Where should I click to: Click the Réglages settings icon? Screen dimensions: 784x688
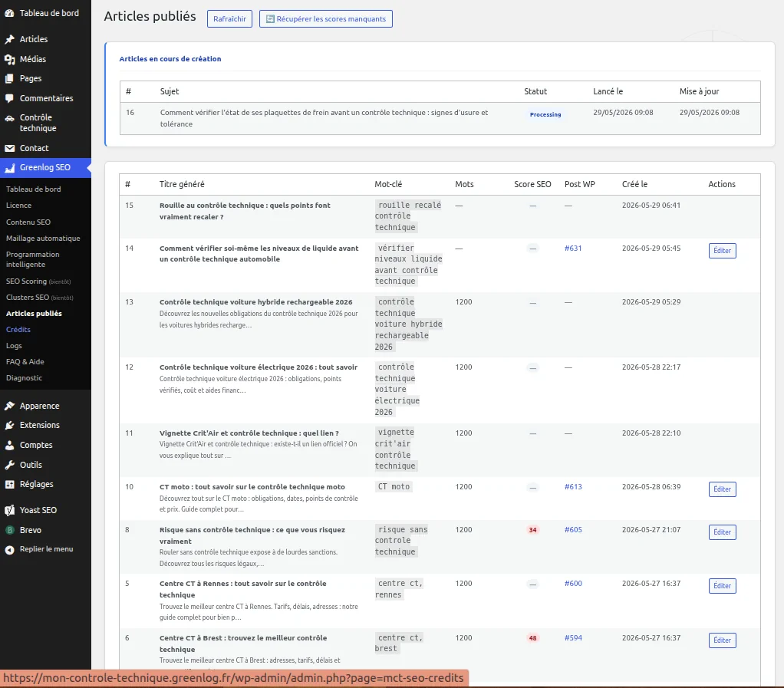9,485
